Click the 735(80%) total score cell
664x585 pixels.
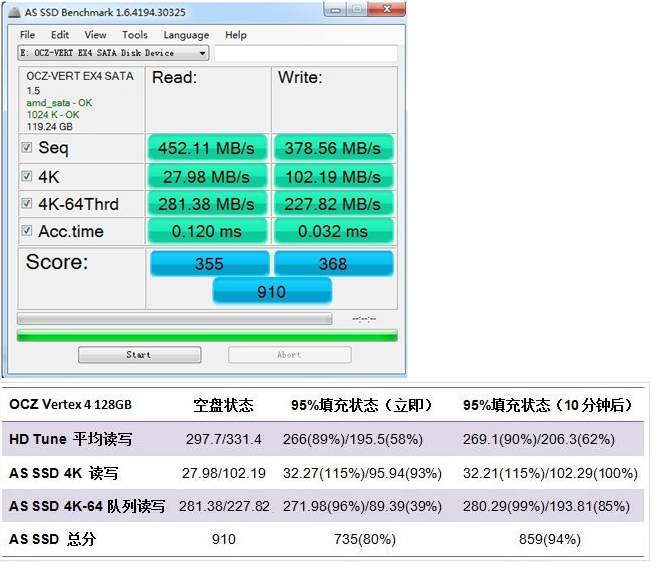click(365, 540)
